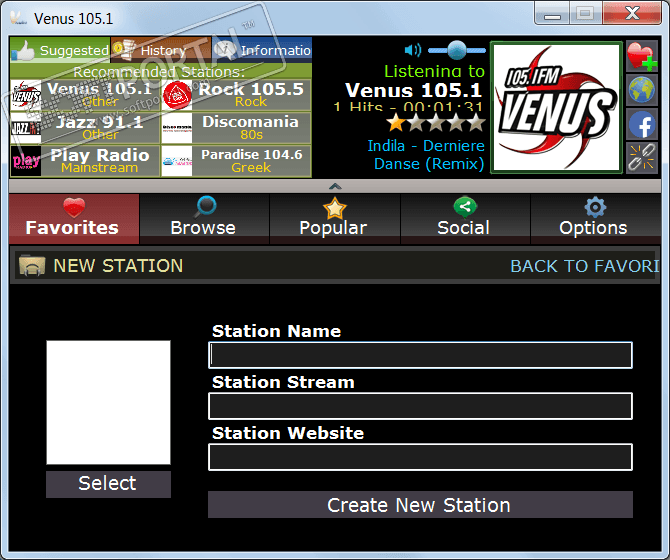The height and width of the screenshot is (560, 670).
Task: Click the large Venus 105.1FM artwork
Action: coord(556,107)
